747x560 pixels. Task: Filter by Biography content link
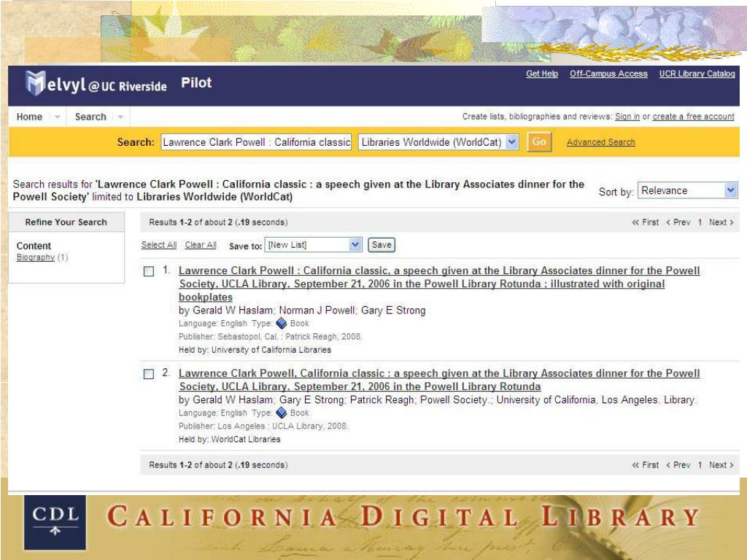[x=36, y=257]
